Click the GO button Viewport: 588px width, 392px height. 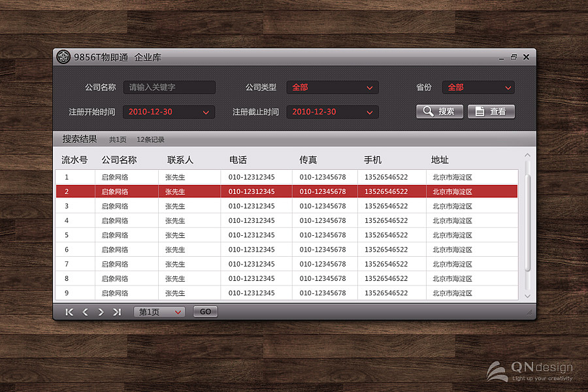tap(205, 312)
